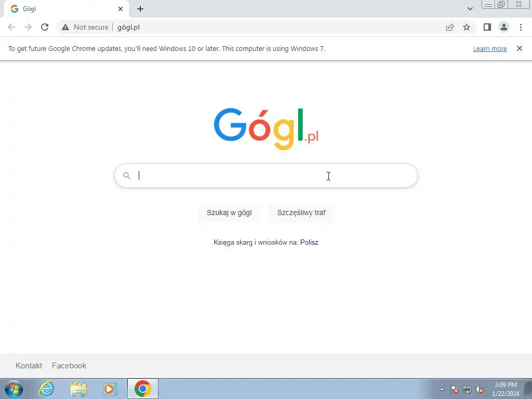Image resolution: width=532 pixels, height=399 pixels.
Task: Open the Windows Start menu
Action: 14,389
